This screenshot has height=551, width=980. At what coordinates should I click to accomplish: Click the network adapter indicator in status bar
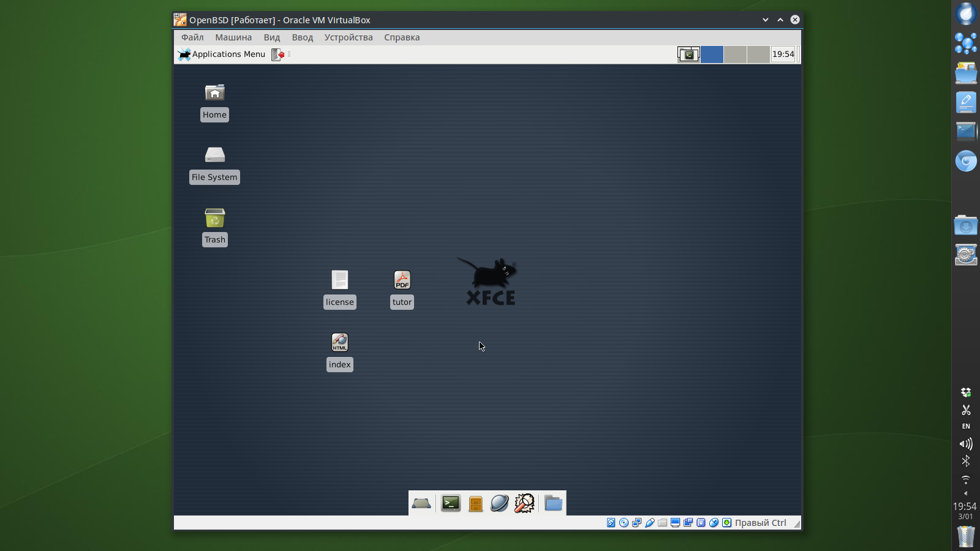point(637,523)
